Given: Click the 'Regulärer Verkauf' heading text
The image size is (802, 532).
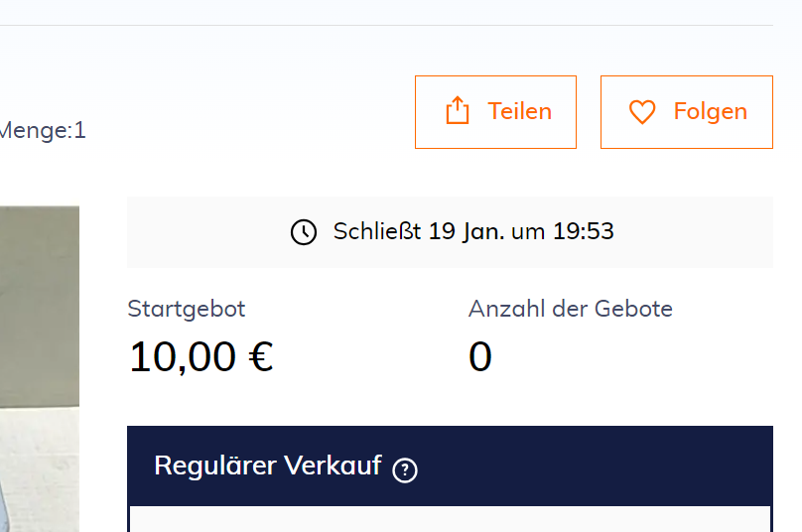Looking at the screenshot, I should coord(268,466).
